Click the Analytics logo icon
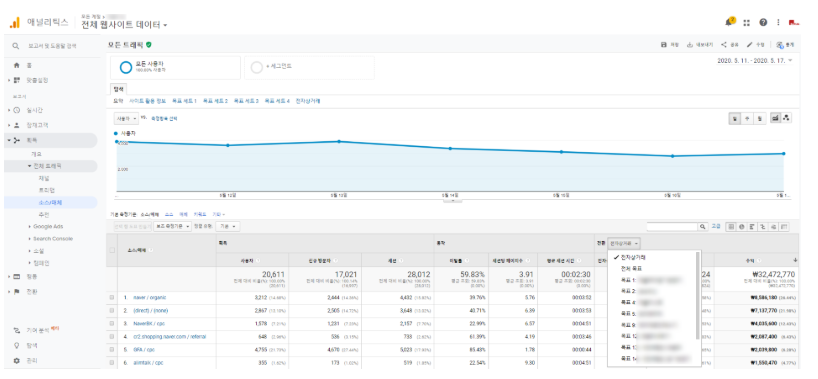818x379 pixels. pos(15,22)
